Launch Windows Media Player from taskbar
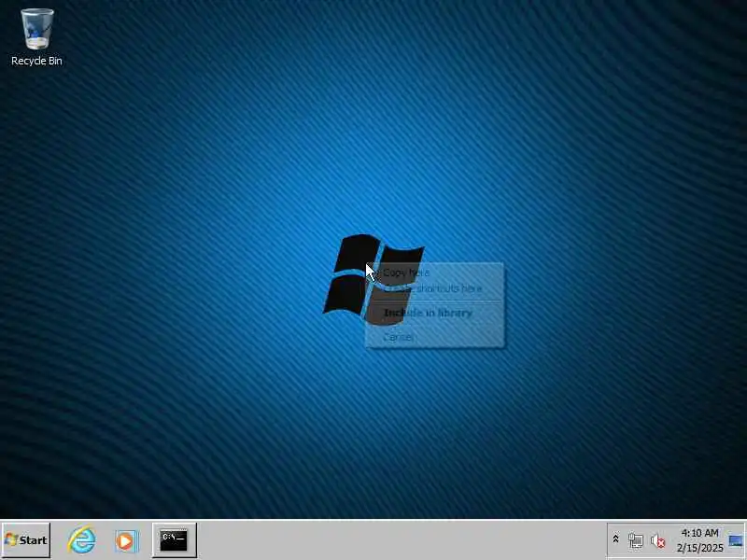This screenshot has height=560, width=747. point(126,540)
